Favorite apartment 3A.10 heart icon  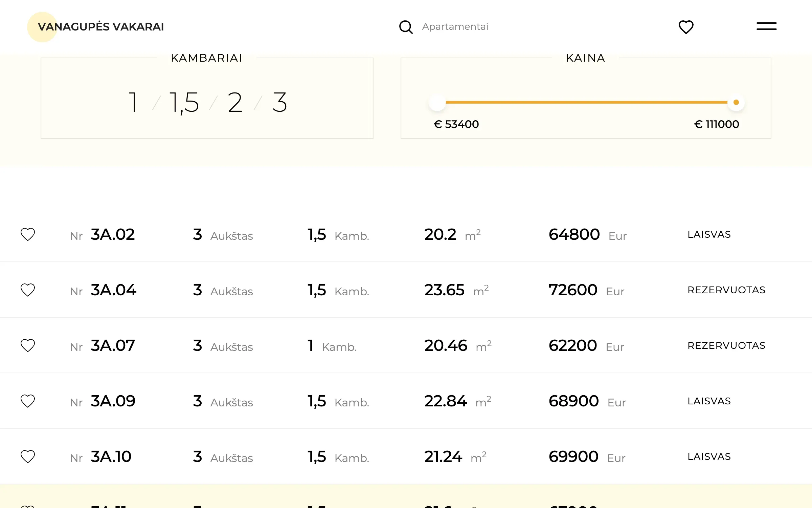[28, 457]
